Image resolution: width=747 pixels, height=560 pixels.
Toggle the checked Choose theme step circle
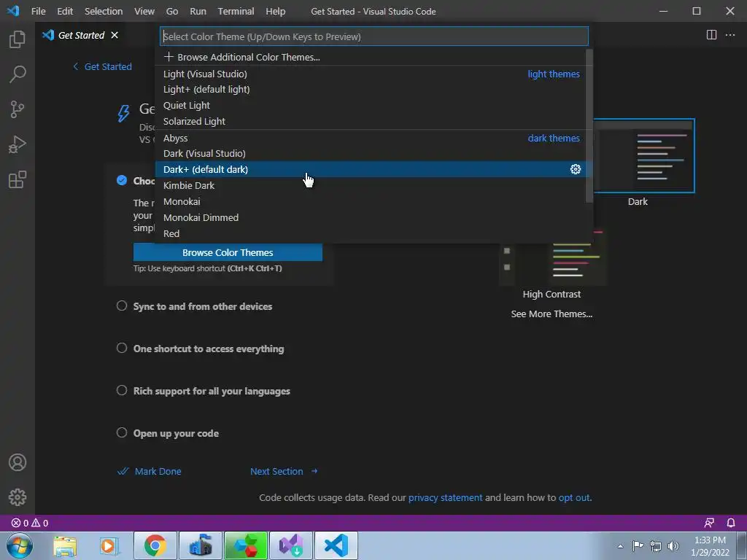click(122, 180)
